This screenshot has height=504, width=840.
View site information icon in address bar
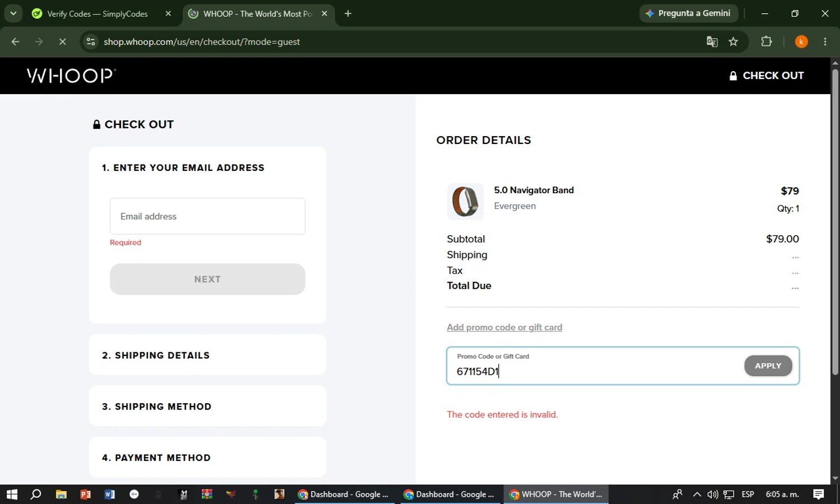pyautogui.click(x=91, y=41)
